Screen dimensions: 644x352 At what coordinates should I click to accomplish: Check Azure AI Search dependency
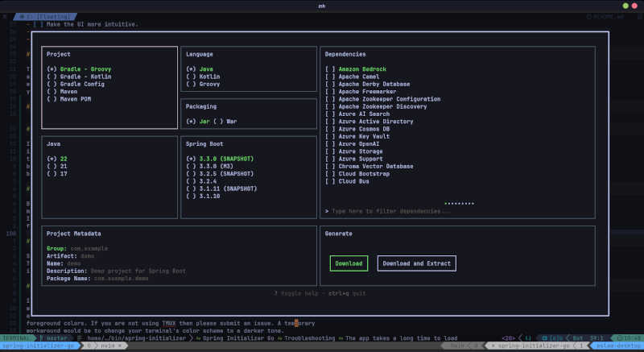(357, 114)
